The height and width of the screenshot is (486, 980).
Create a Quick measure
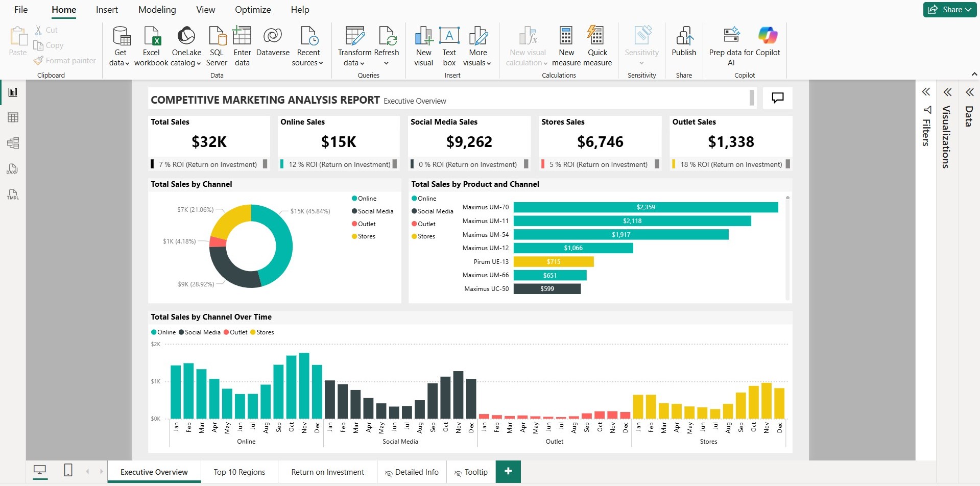597,46
